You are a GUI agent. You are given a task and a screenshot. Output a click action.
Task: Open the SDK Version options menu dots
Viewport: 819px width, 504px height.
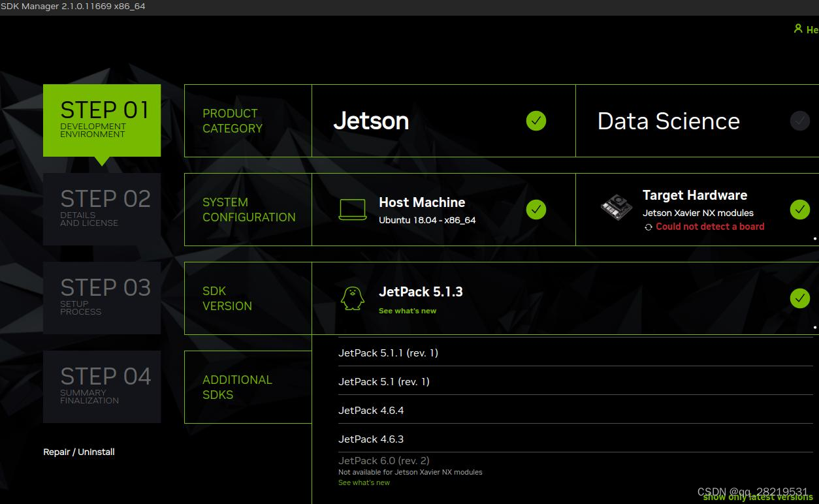[815, 327]
